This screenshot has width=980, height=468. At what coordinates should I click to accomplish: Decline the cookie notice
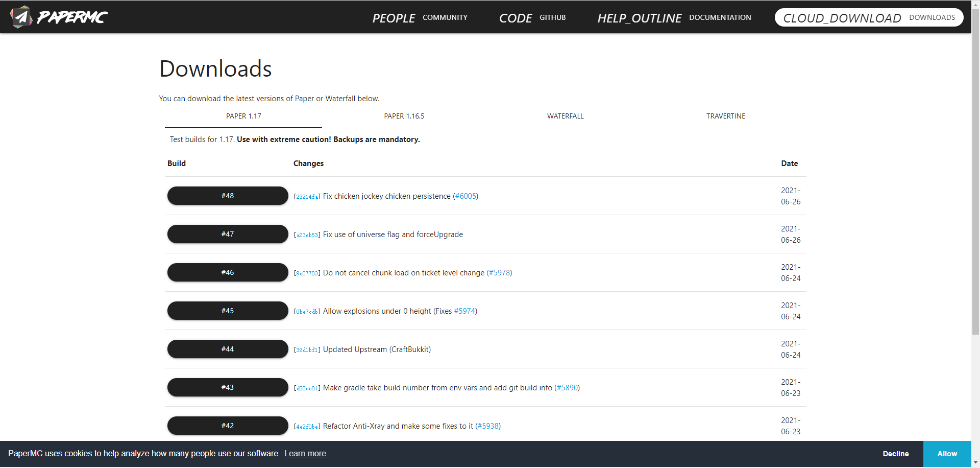coord(896,454)
